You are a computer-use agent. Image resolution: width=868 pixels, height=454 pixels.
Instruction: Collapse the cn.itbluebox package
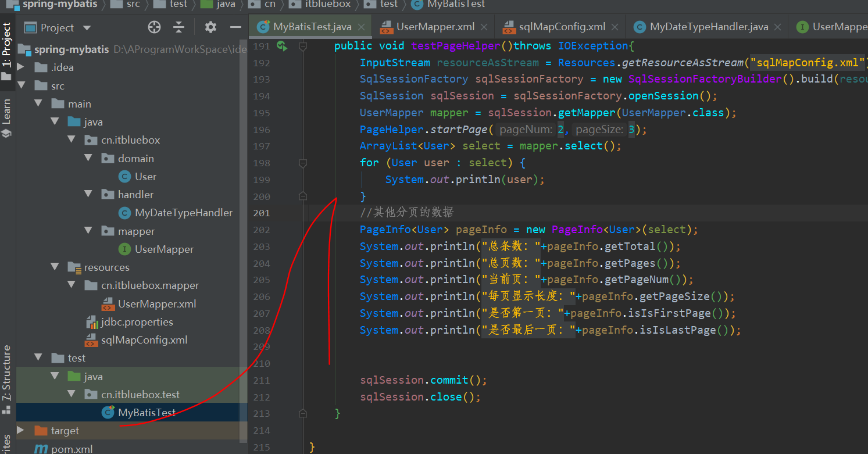coord(72,140)
